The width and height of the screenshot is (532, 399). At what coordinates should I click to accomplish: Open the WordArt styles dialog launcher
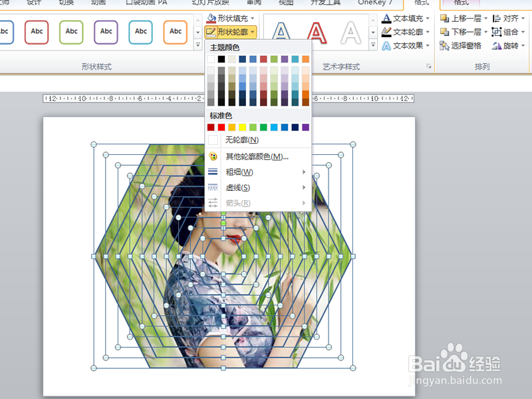tap(429, 66)
